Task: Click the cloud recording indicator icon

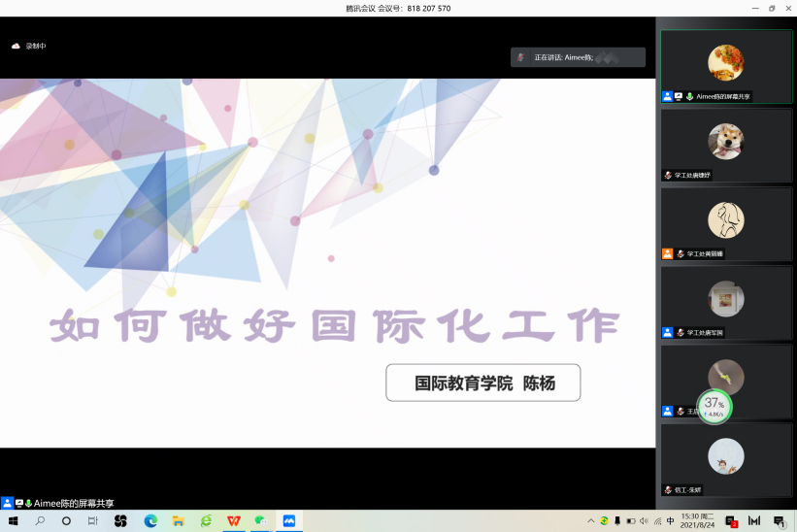Action: click(16, 46)
